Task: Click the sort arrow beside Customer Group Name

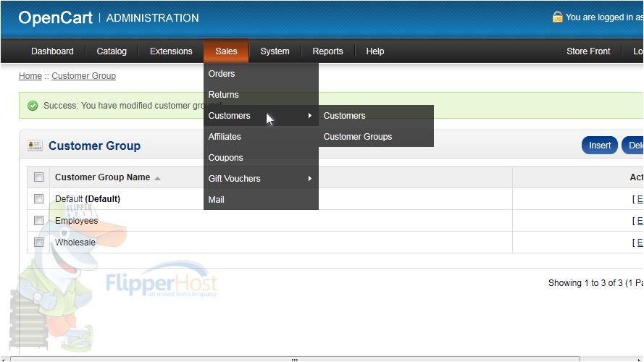Action: point(158,178)
